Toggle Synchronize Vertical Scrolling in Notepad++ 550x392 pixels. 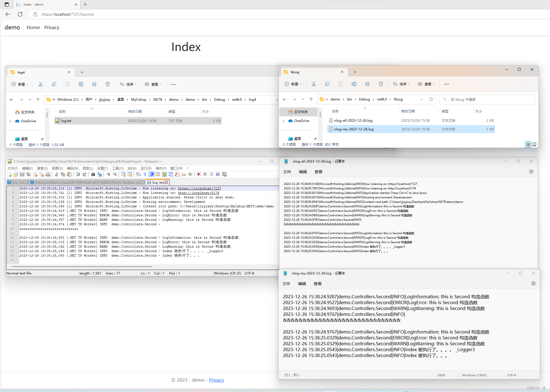(123, 174)
